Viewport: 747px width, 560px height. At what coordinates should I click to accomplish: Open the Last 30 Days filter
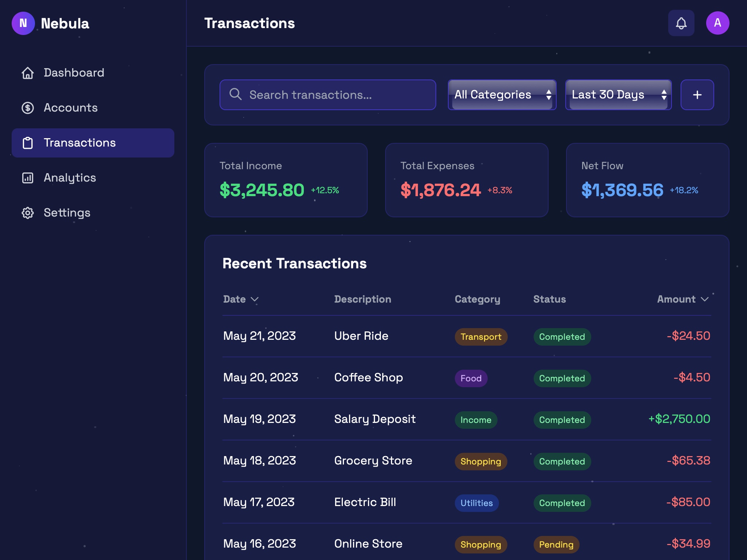pos(618,94)
